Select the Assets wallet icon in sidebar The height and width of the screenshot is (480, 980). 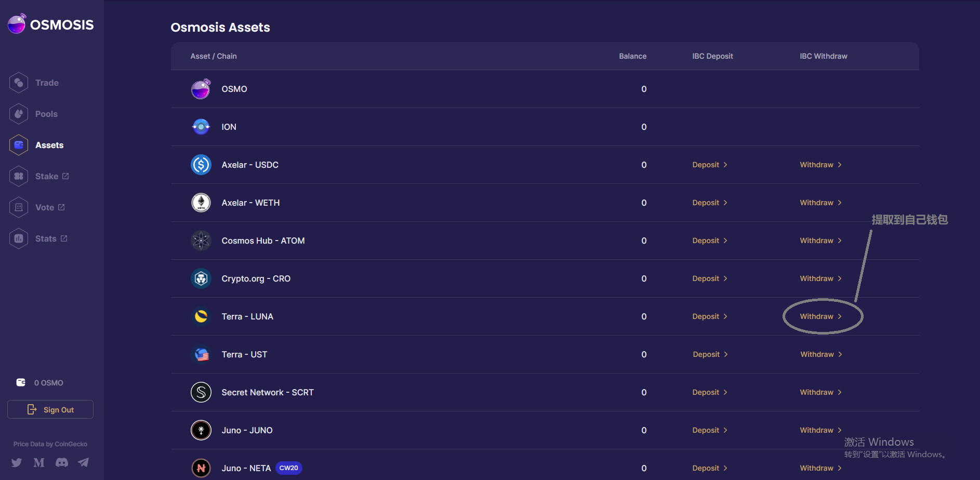tap(19, 145)
